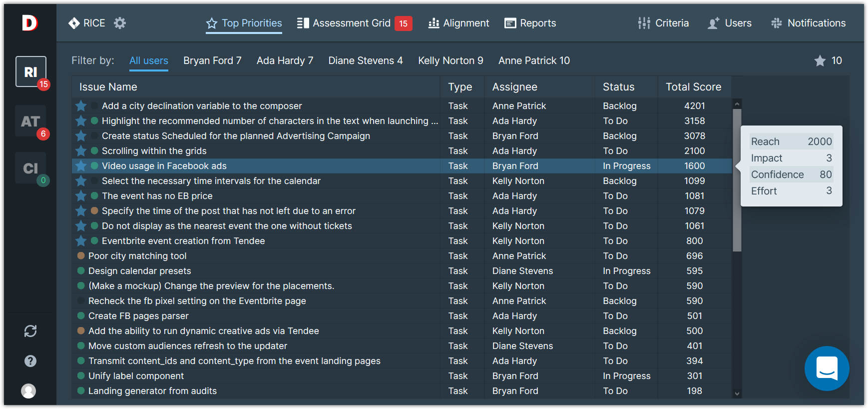Unstar 'Scrolling within the grids' issue

pyautogui.click(x=81, y=151)
